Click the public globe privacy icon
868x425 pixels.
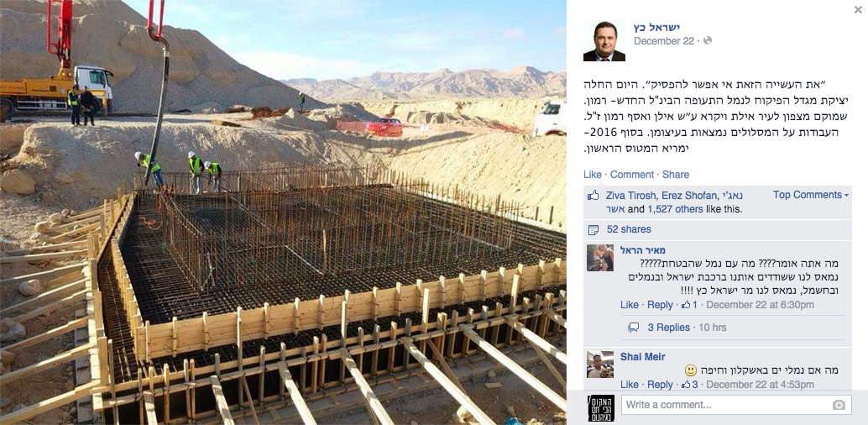tap(707, 41)
